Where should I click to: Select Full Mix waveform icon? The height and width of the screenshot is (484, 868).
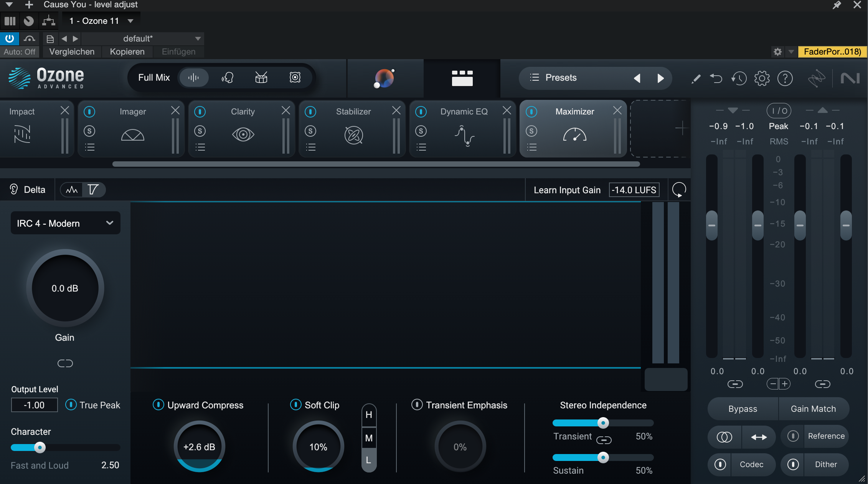tap(194, 78)
